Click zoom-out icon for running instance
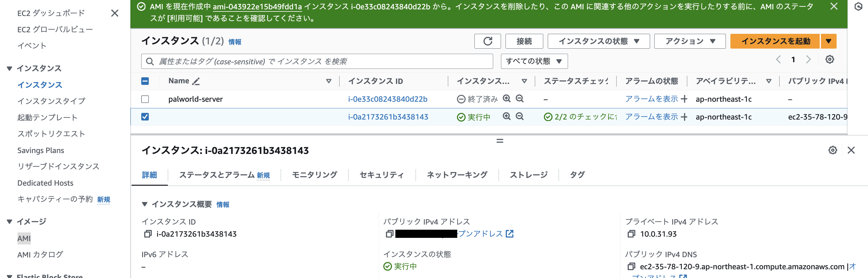This screenshot has width=868, height=278. [x=520, y=116]
